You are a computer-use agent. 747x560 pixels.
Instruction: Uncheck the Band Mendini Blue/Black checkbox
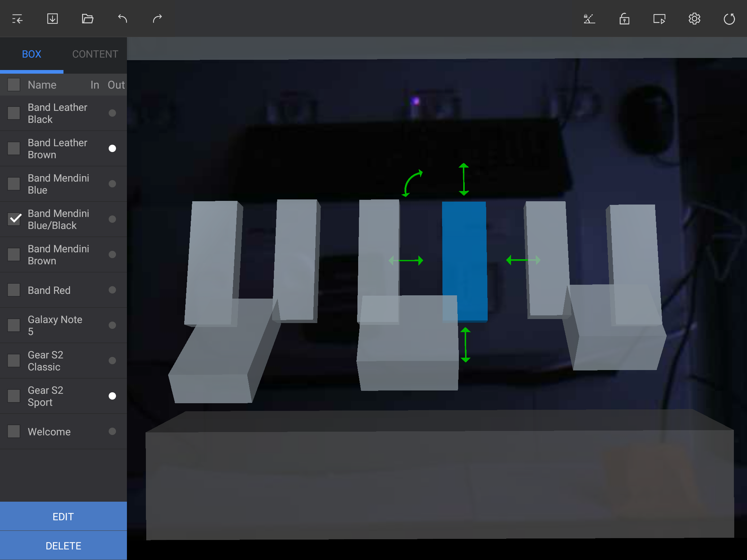14,219
